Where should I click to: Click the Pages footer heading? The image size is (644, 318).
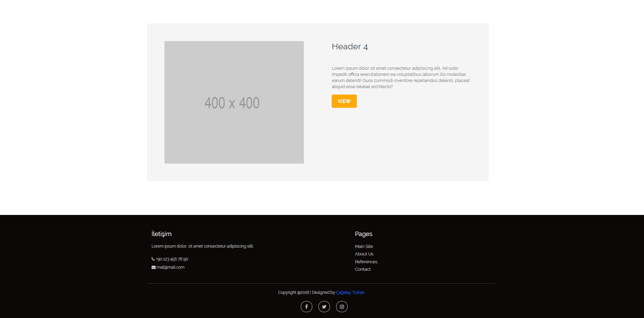pyautogui.click(x=364, y=234)
